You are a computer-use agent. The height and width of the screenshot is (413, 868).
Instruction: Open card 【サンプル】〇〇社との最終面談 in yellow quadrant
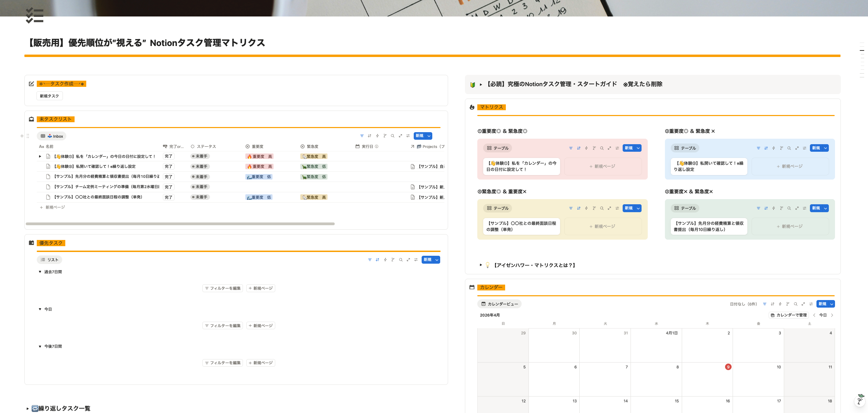coord(522,227)
